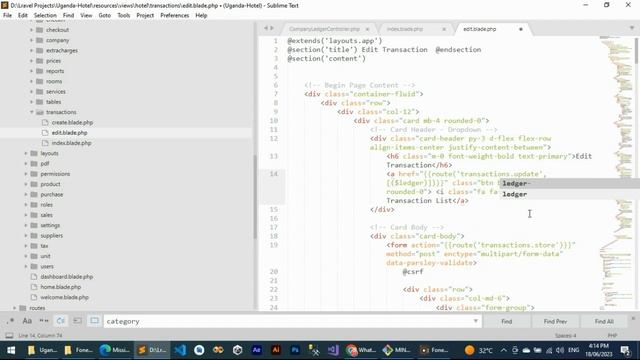Open home.blade.php file

pos(60,287)
